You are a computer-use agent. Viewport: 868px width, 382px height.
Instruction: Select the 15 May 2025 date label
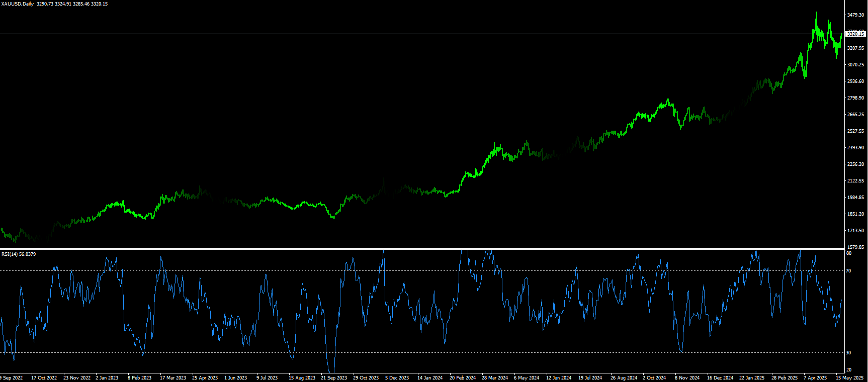tap(849, 378)
